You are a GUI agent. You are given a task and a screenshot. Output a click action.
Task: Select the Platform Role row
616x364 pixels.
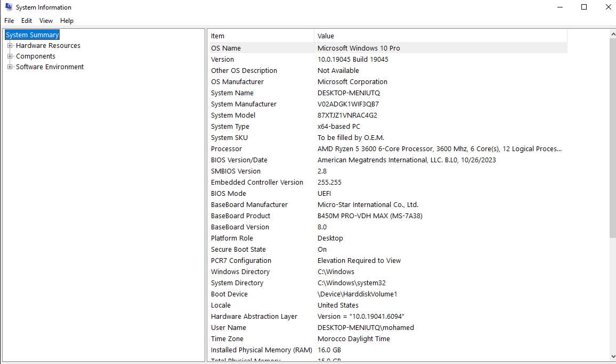click(388, 238)
